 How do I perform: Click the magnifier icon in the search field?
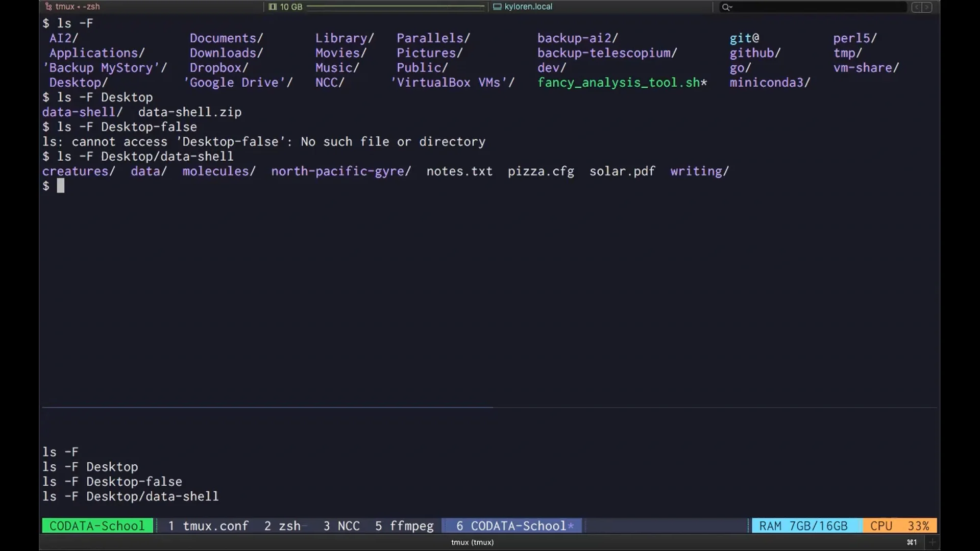point(727,7)
